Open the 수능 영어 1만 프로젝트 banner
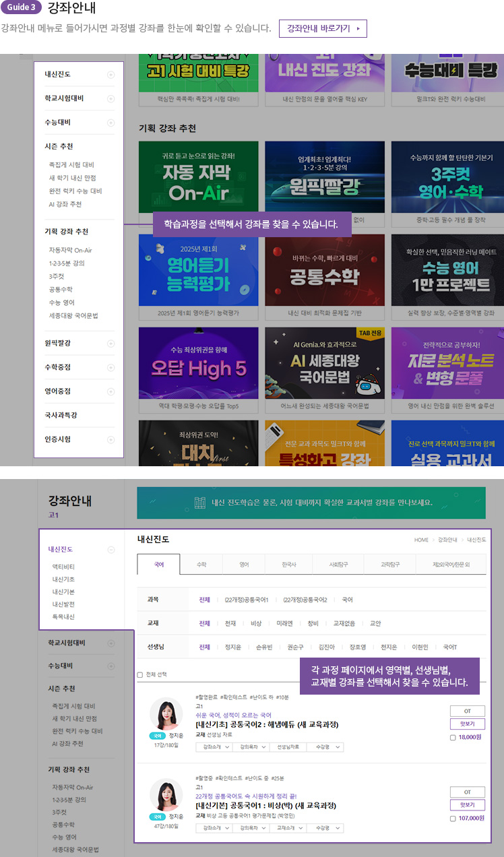Image resolution: width=504 pixels, height=857 pixels. coord(447,271)
